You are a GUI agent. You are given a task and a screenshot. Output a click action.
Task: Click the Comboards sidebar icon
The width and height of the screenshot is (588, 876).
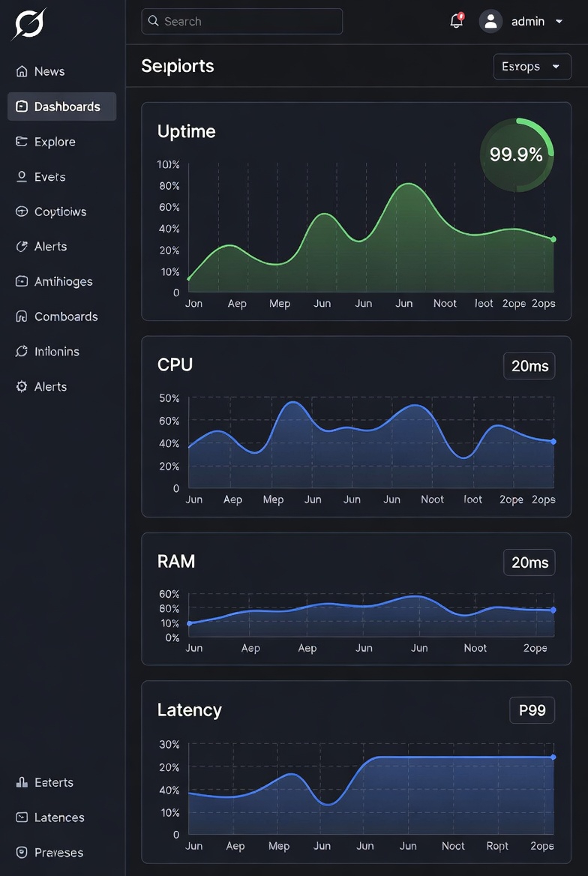coord(21,316)
